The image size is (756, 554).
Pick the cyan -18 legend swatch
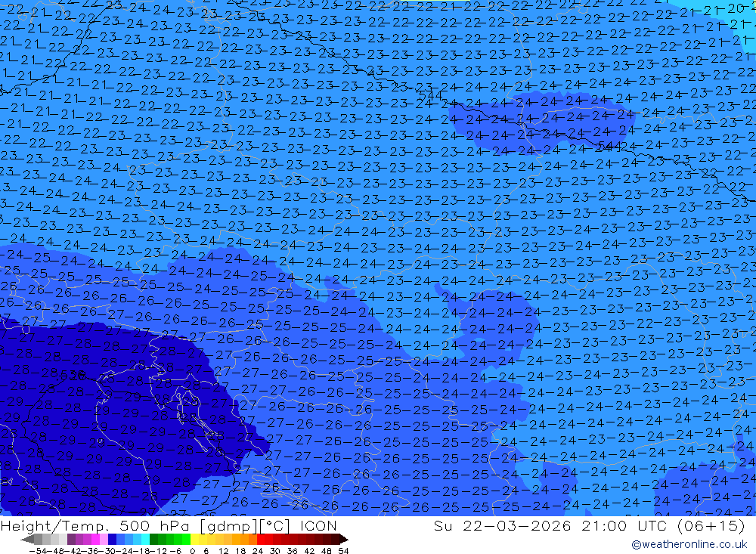pos(146,539)
